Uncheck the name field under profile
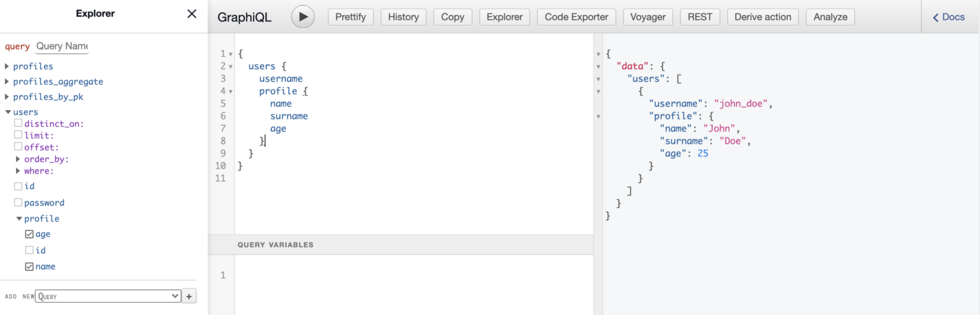 [x=29, y=267]
